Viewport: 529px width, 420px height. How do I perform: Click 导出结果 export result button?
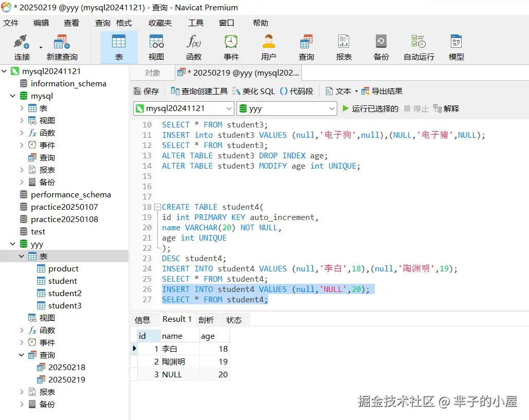tap(382, 91)
